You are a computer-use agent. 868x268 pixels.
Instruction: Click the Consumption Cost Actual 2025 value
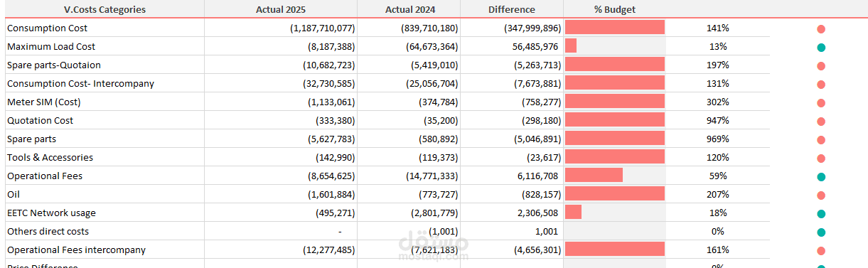coord(322,28)
